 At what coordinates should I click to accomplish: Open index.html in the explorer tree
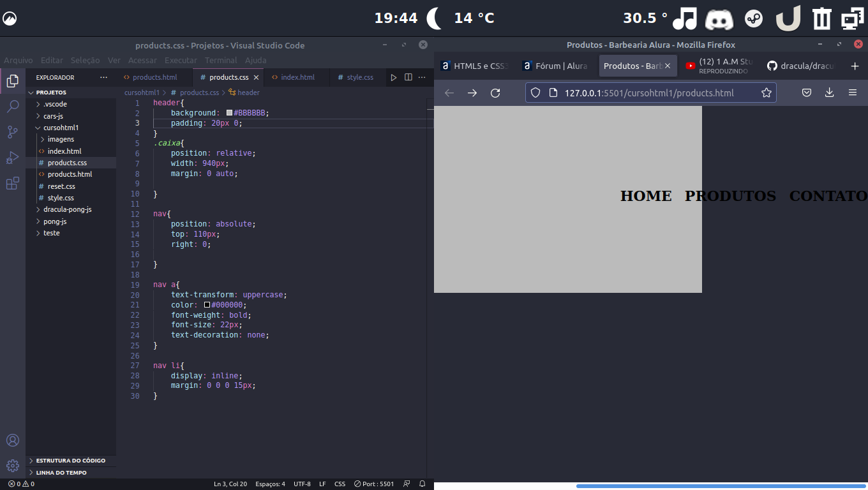[x=64, y=151]
